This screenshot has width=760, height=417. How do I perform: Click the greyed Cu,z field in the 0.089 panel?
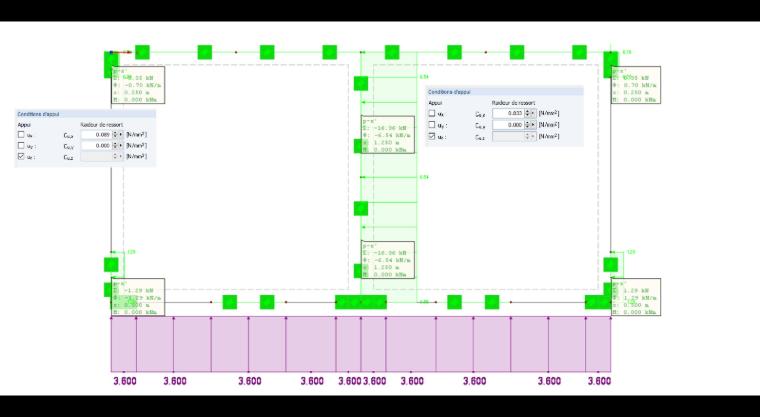(x=96, y=156)
